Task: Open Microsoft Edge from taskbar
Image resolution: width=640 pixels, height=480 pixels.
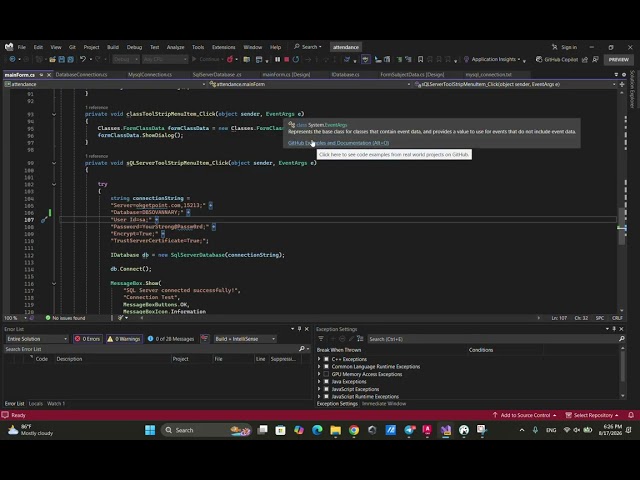Action: pos(317,430)
